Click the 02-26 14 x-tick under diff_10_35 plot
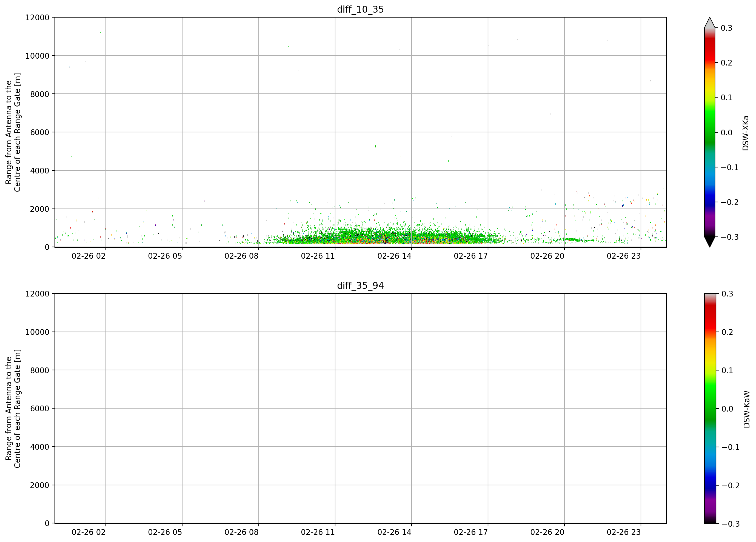The height and width of the screenshot is (542, 756). 394,256
